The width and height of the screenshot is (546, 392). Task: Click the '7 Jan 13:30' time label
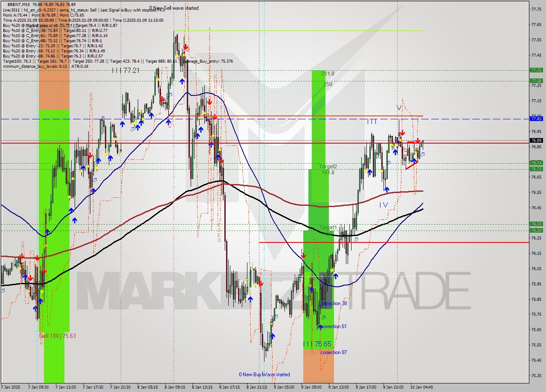67,387
